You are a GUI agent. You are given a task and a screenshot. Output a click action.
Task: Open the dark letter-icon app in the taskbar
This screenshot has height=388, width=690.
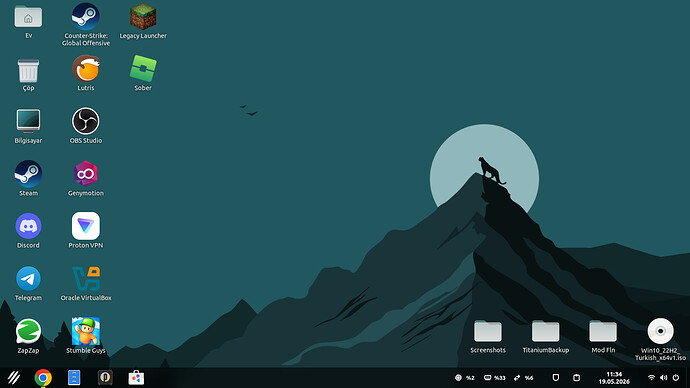105,377
